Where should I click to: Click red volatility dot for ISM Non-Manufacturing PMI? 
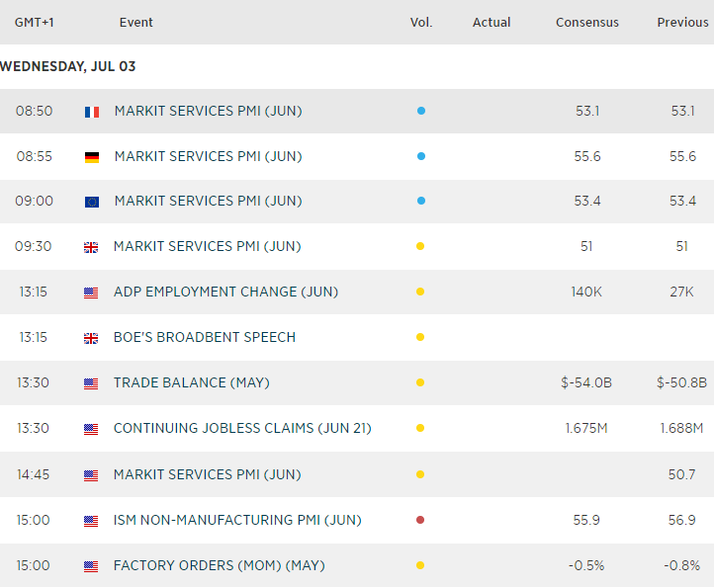420,520
